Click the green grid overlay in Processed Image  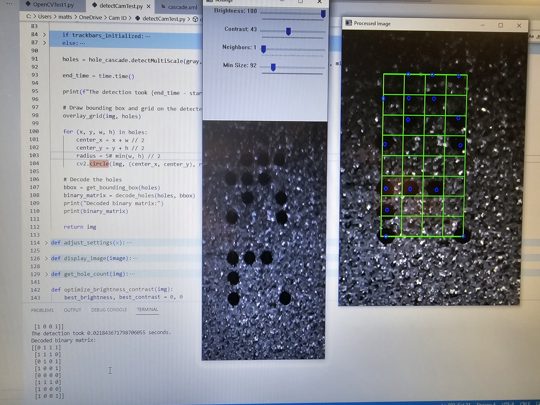pyautogui.click(x=424, y=155)
